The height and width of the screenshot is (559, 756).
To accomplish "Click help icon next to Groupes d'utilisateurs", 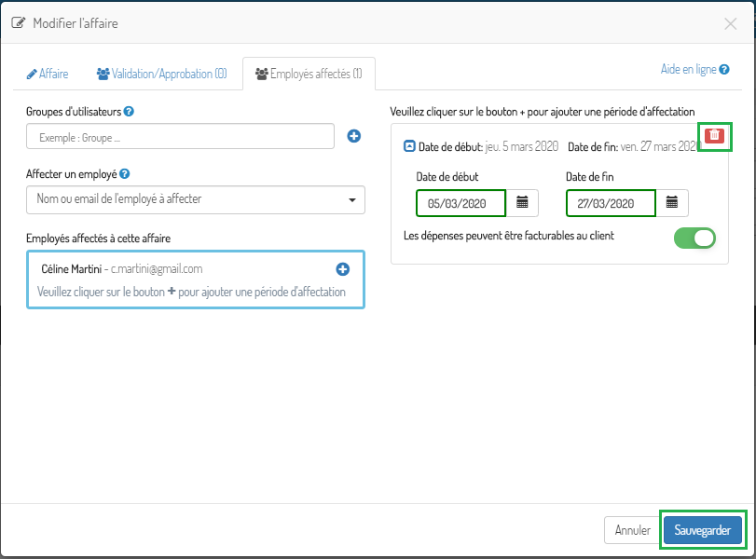I will click(x=129, y=111).
